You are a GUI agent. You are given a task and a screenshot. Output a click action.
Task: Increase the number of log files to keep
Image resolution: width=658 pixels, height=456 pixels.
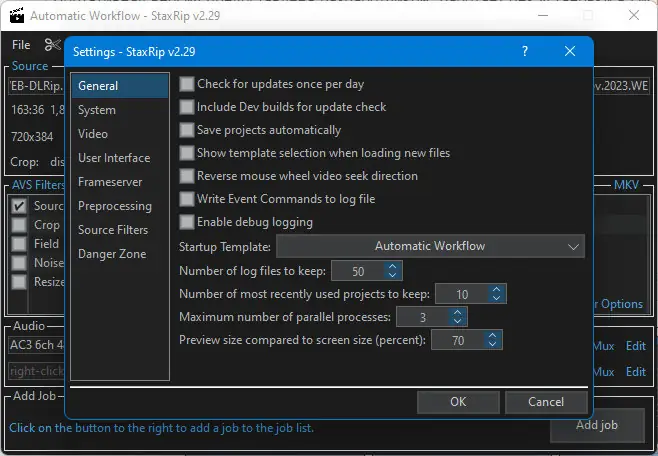pyautogui.click(x=392, y=266)
